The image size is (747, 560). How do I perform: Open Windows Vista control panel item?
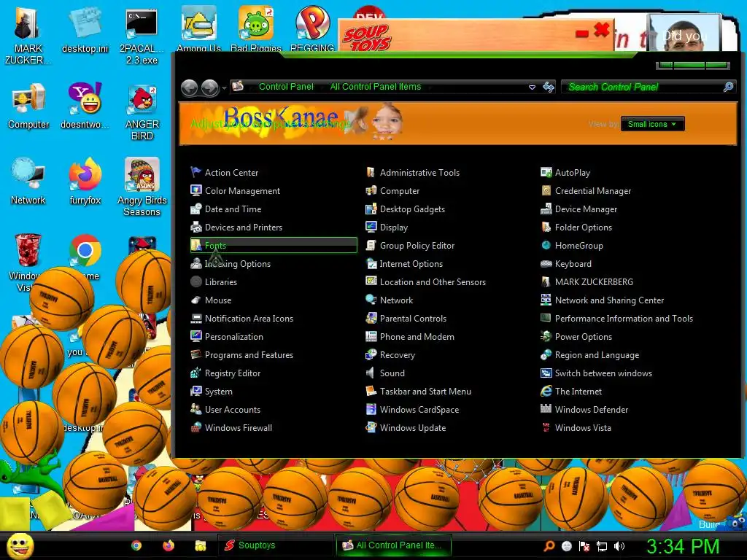click(x=583, y=427)
